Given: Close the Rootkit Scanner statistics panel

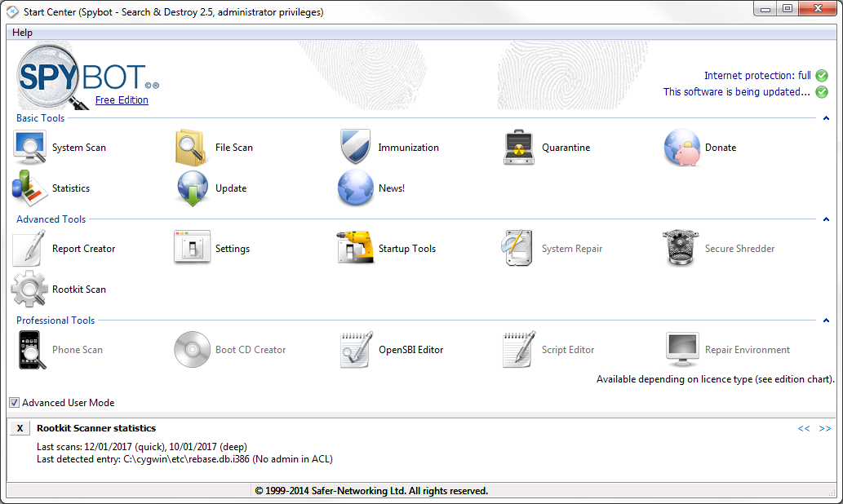Looking at the screenshot, I should click(x=20, y=428).
